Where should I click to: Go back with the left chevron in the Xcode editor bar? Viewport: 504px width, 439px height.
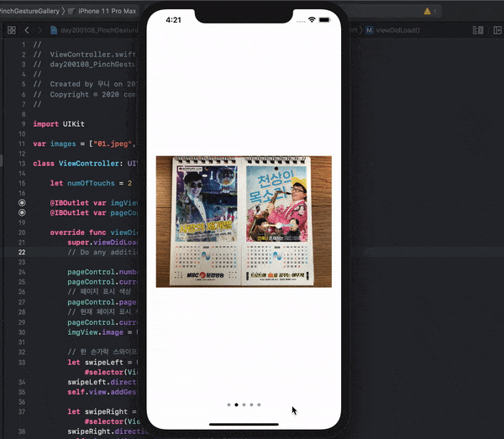(27, 30)
